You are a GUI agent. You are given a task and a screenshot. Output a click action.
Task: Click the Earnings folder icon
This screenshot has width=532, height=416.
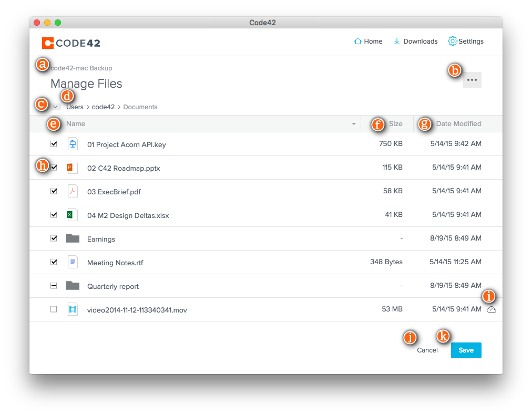click(x=73, y=238)
